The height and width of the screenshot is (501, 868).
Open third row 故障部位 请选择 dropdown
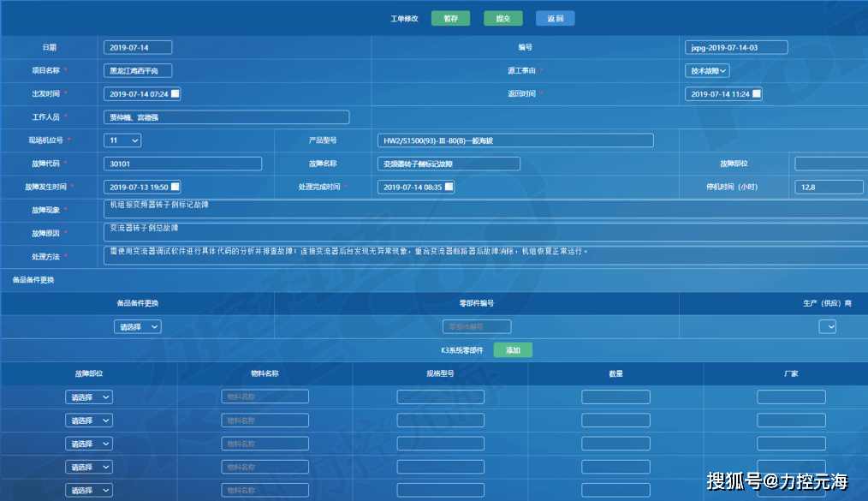click(89, 444)
